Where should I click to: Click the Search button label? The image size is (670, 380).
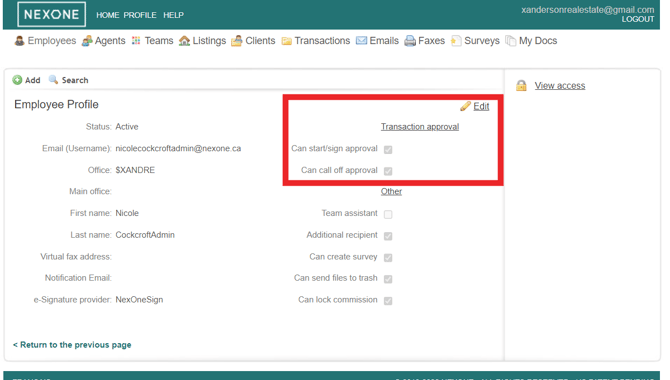(x=75, y=80)
